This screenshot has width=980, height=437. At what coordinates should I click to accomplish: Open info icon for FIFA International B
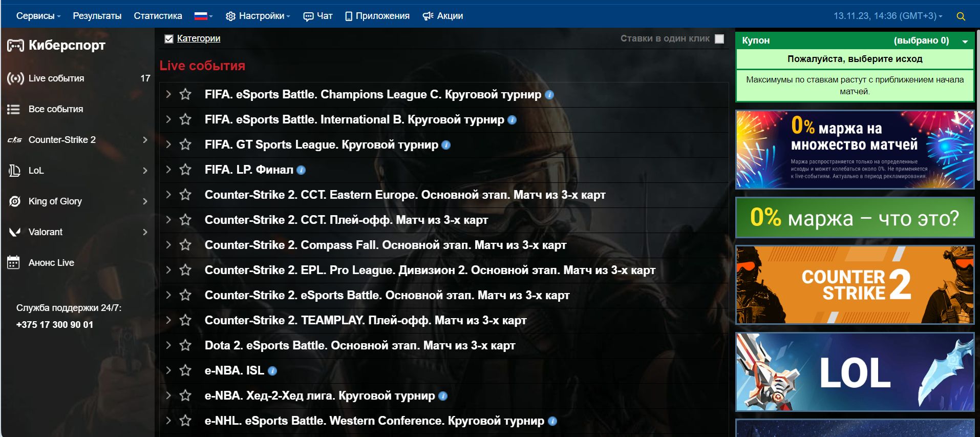pyautogui.click(x=512, y=120)
